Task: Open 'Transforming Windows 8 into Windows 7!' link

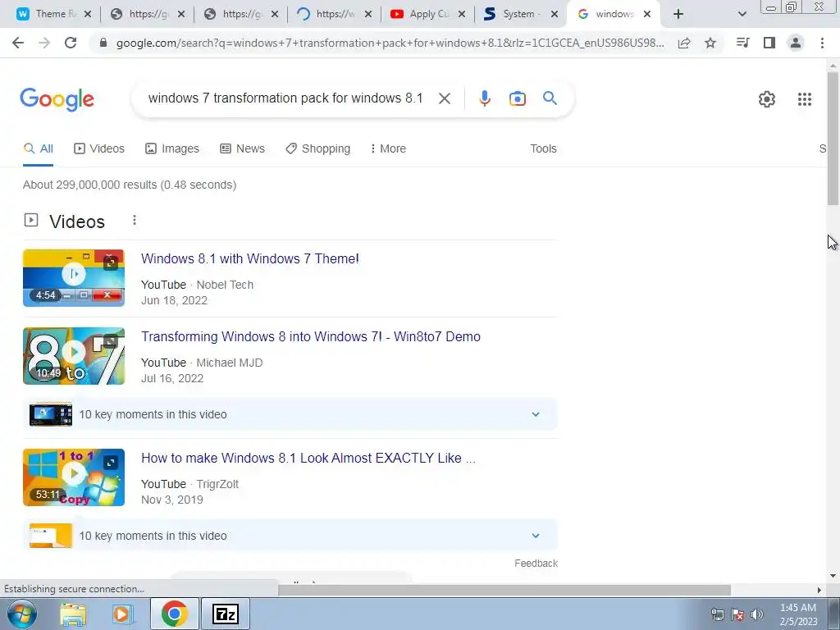Action: (311, 336)
